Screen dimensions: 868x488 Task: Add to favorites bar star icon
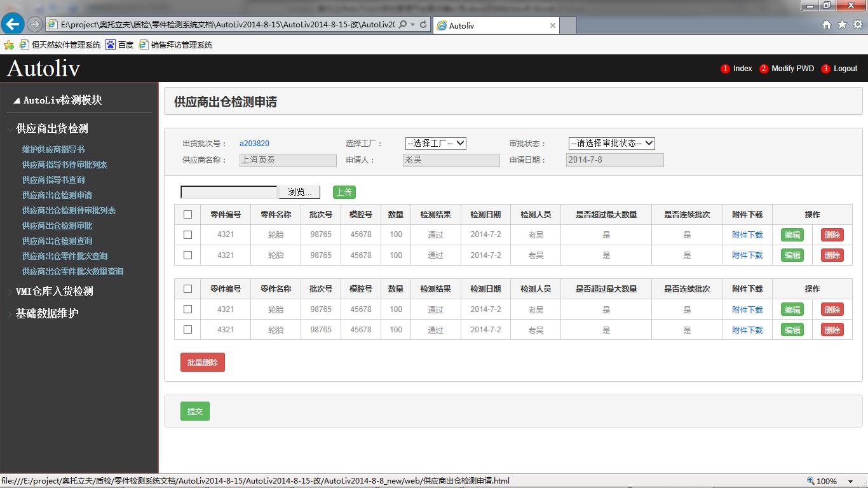(9, 45)
